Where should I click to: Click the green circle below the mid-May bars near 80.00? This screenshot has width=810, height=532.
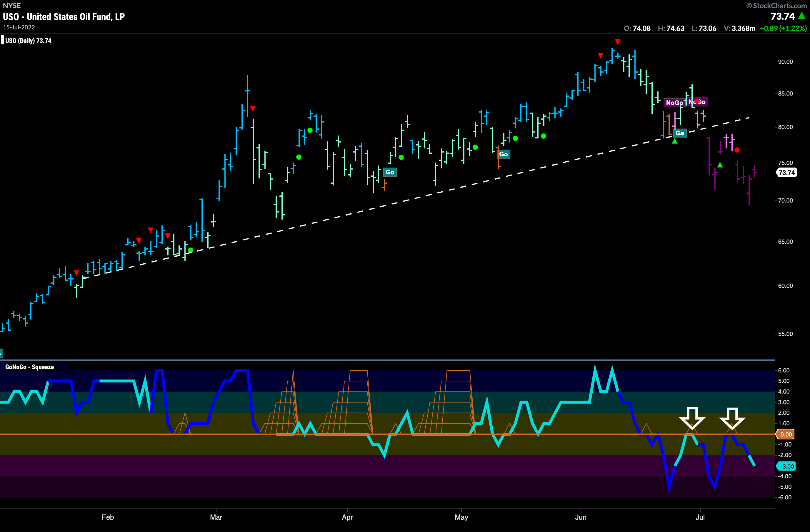click(x=515, y=138)
